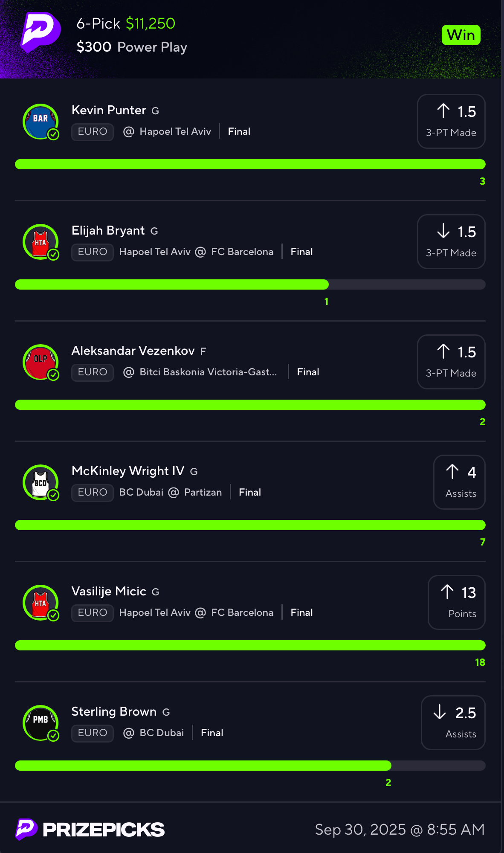504x853 pixels.
Task: Click the green Win badge
Action: click(461, 35)
